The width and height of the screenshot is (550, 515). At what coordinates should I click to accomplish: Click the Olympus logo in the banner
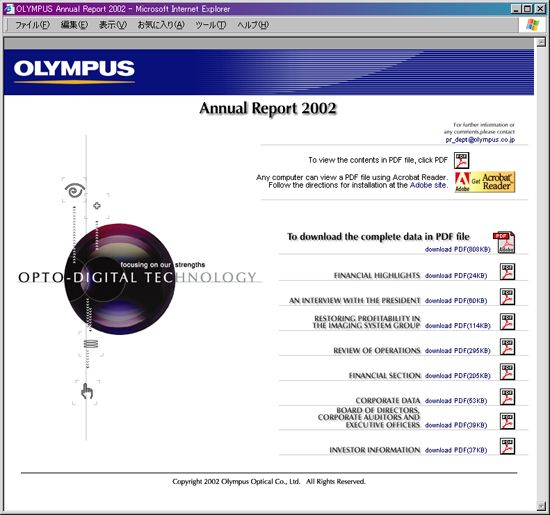click(x=74, y=71)
